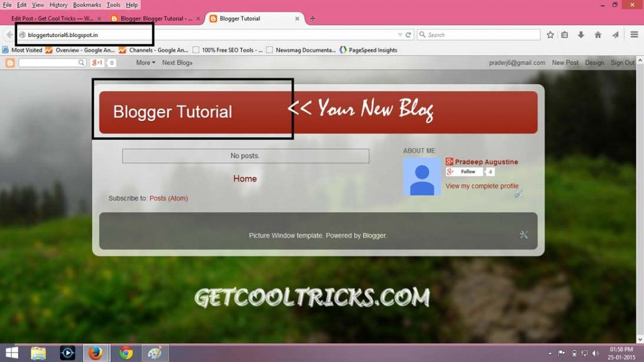
Task: Click the send/share paper plane icon
Action: [x=615, y=35]
